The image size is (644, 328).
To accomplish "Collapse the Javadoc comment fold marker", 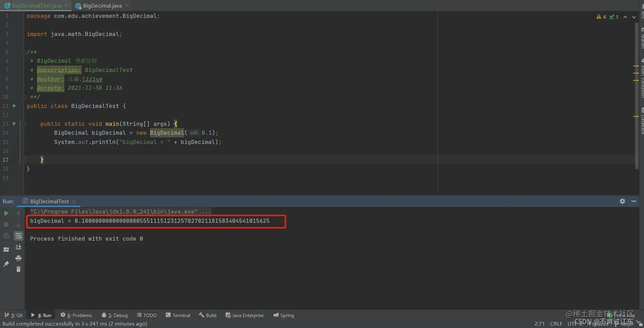I will tap(24, 52).
